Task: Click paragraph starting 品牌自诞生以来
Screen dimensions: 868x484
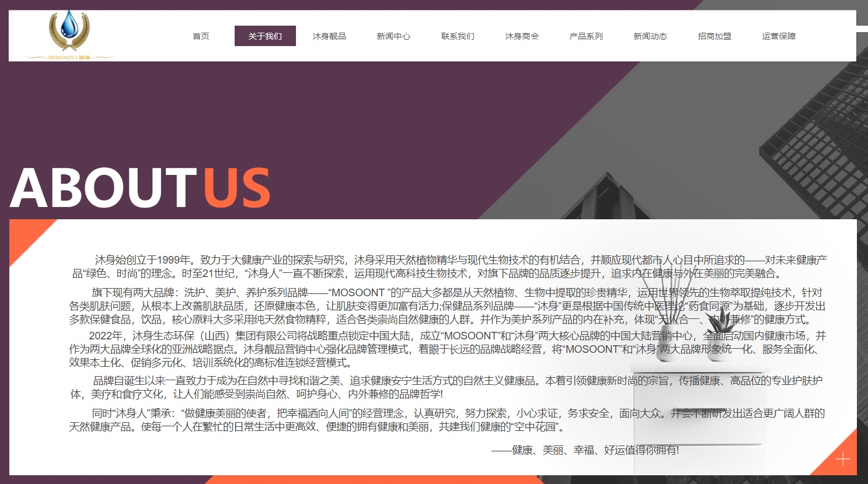Action: (447, 387)
